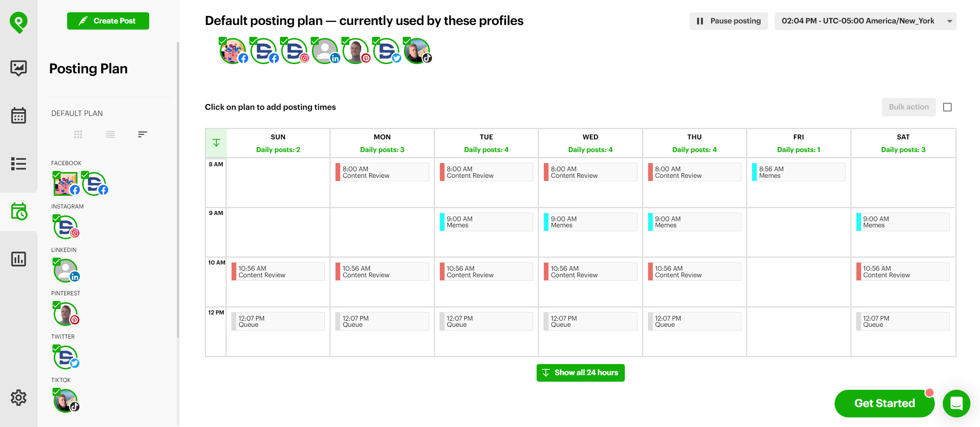Select the calendar icon in the left sidebar
This screenshot has width=980, height=427.
point(18,116)
